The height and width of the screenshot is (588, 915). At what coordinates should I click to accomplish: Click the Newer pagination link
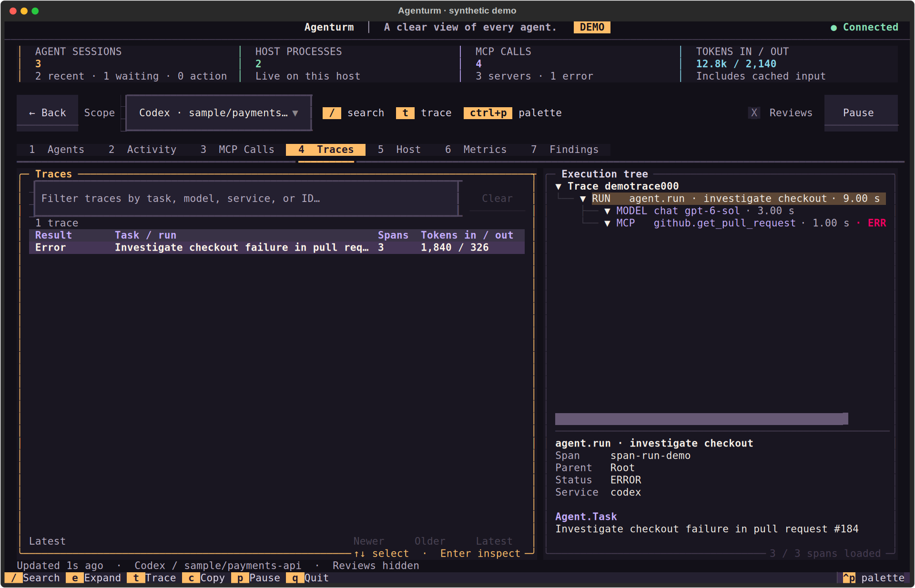coord(368,541)
